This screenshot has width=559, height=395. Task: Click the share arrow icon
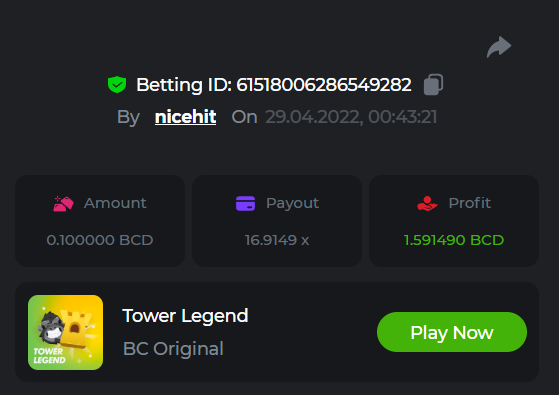tap(499, 47)
